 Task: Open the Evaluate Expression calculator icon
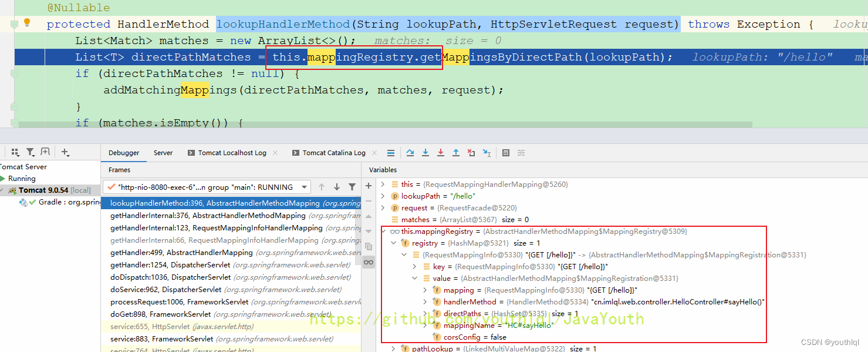[x=506, y=153]
